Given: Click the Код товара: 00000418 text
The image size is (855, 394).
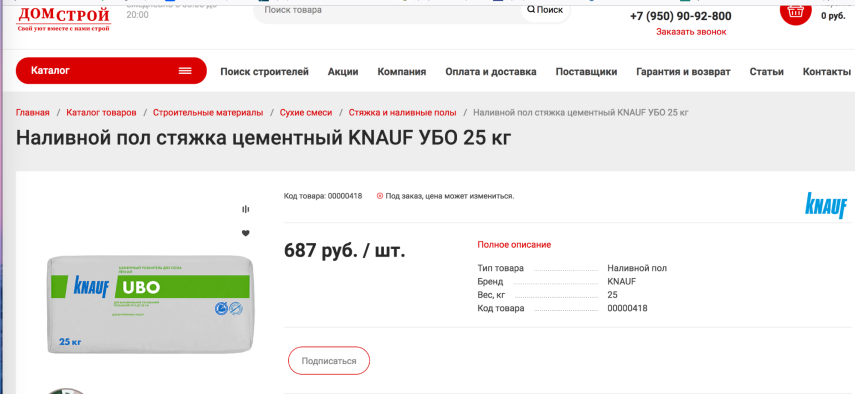Looking at the screenshot, I should point(323,196).
